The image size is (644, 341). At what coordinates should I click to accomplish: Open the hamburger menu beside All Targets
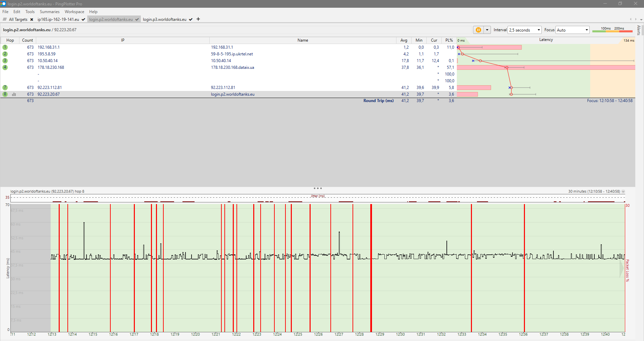[5, 19]
